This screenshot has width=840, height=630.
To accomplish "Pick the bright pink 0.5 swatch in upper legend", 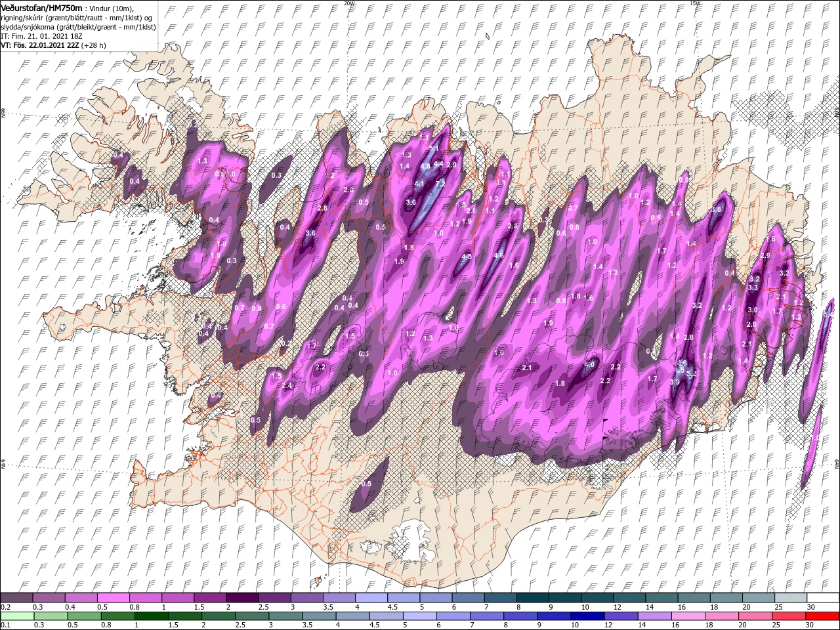I will click(x=112, y=597).
